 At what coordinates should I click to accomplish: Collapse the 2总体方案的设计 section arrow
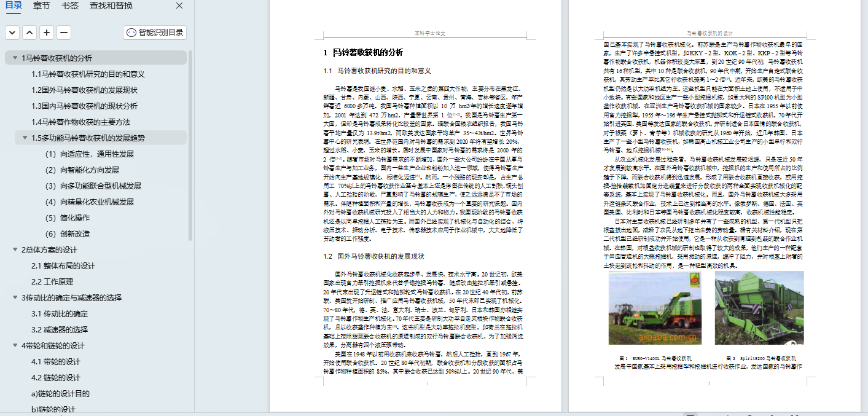15,250
